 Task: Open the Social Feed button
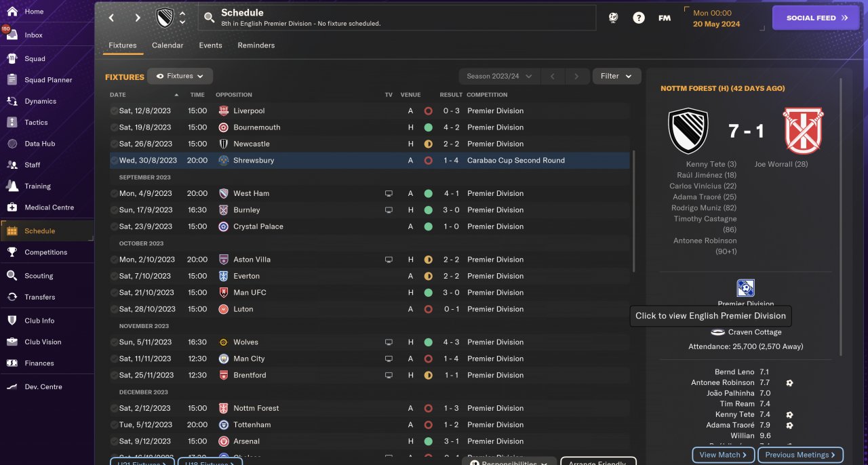(x=819, y=18)
